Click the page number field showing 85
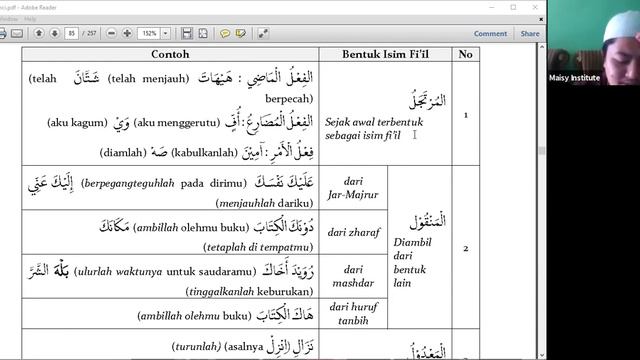 [71, 33]
